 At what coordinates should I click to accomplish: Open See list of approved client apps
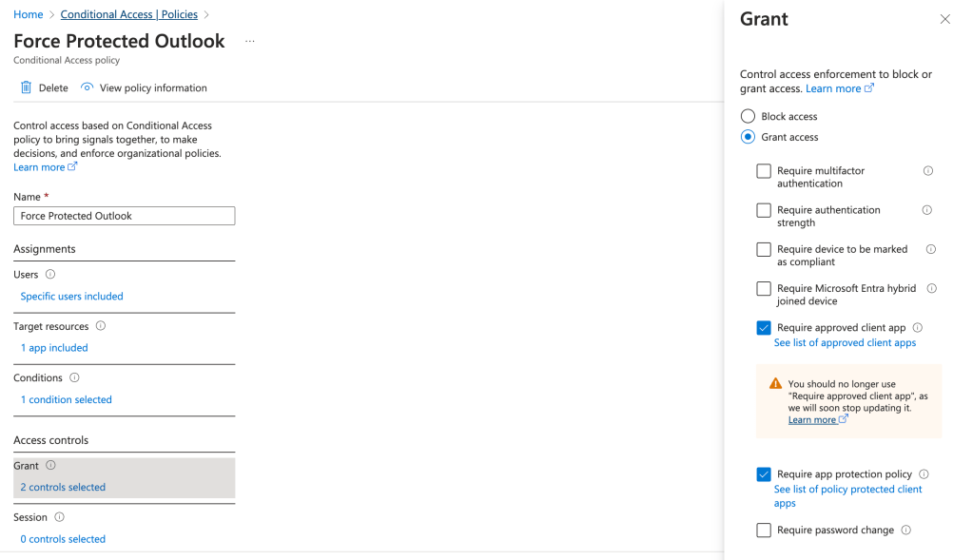click(845, 343)
